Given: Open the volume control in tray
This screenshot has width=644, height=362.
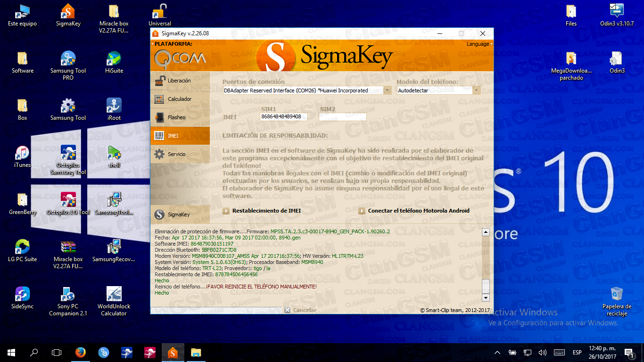Looking at the screenshot, I should point(543,352).
